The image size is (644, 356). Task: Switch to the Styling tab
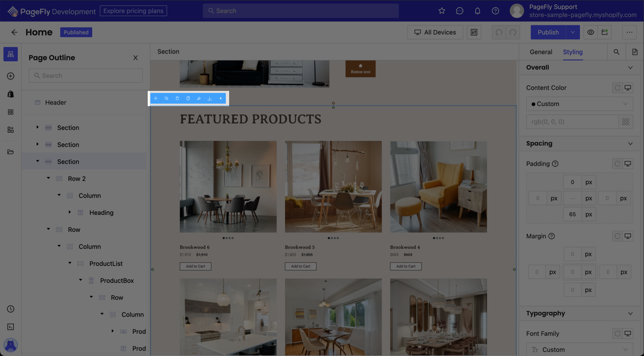(572, 52)
